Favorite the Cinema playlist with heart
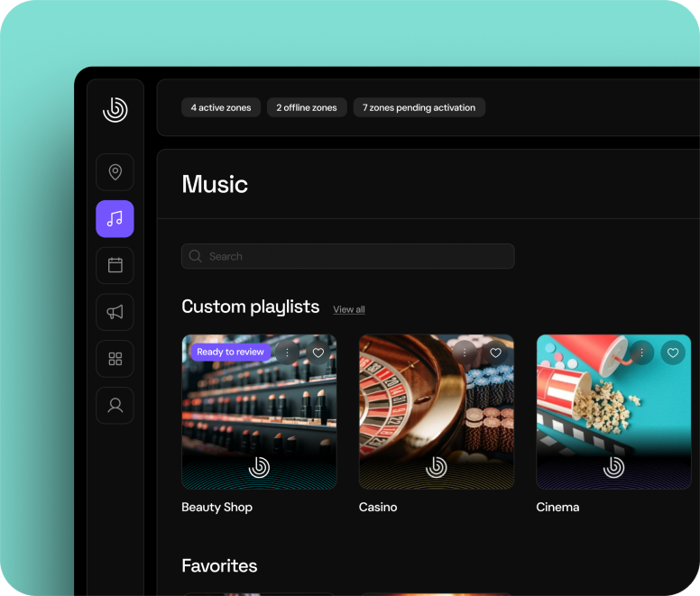The width and height of the screenshot is (700, 596). [673, 353]
